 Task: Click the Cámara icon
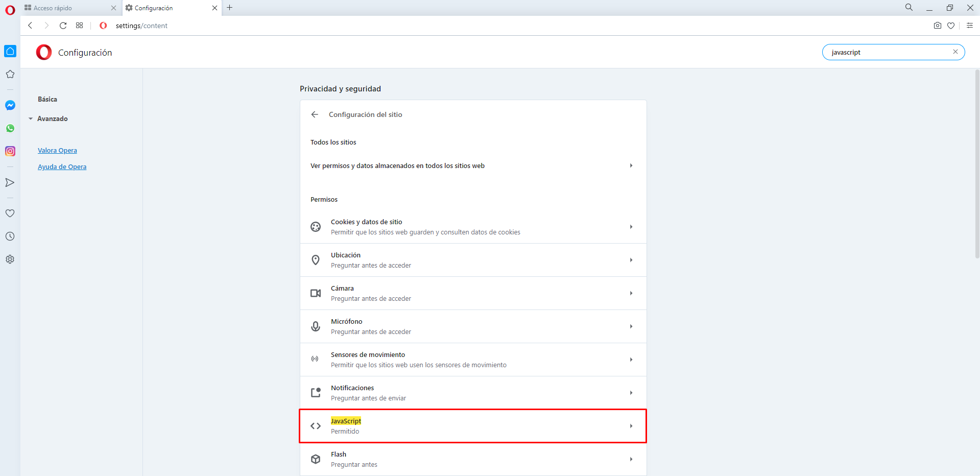316,293
